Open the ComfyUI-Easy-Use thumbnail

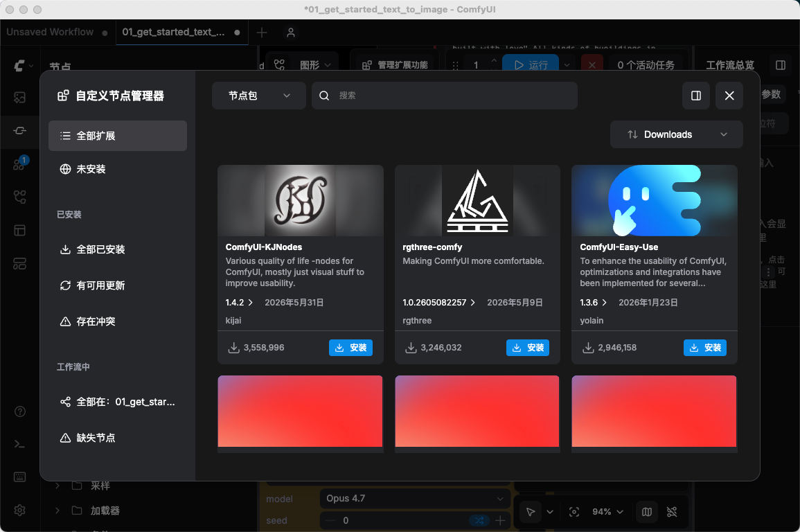[x=655, y=200]
